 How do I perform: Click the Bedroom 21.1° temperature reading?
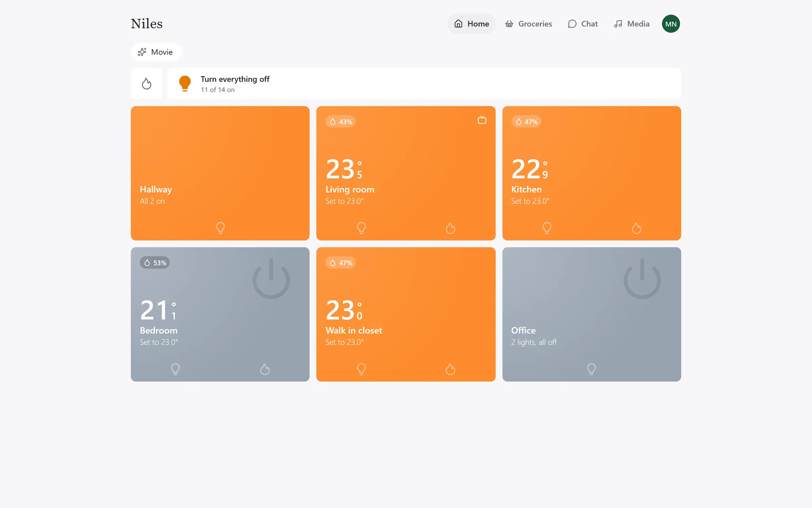(x=158, y=310)
